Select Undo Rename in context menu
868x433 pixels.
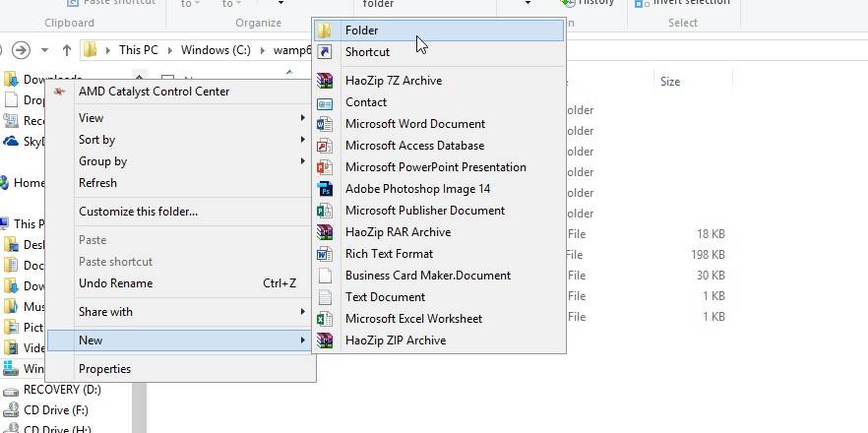tap(115, 283)
